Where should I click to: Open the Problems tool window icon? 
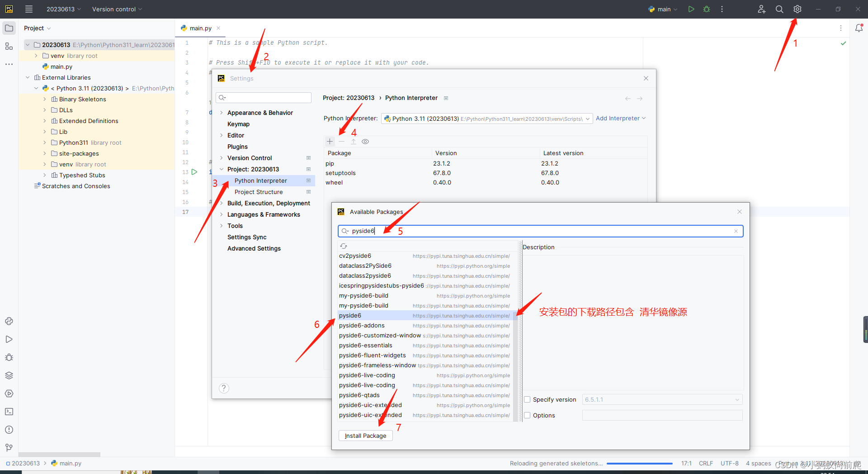tap(9, 430)
